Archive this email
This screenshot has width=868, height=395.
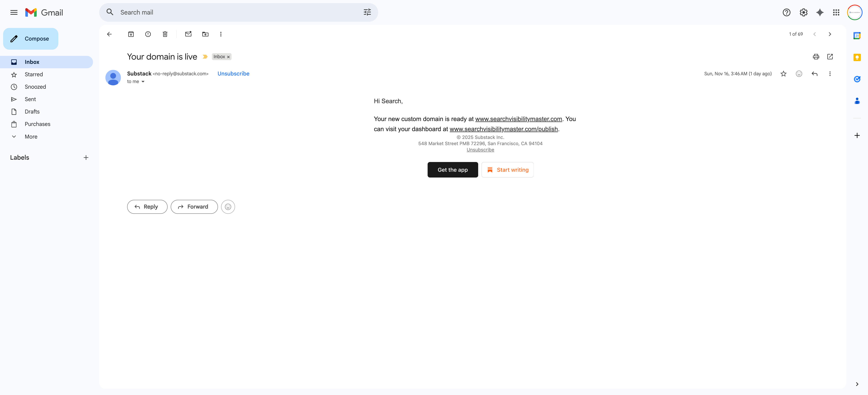(x=131, y=34)
